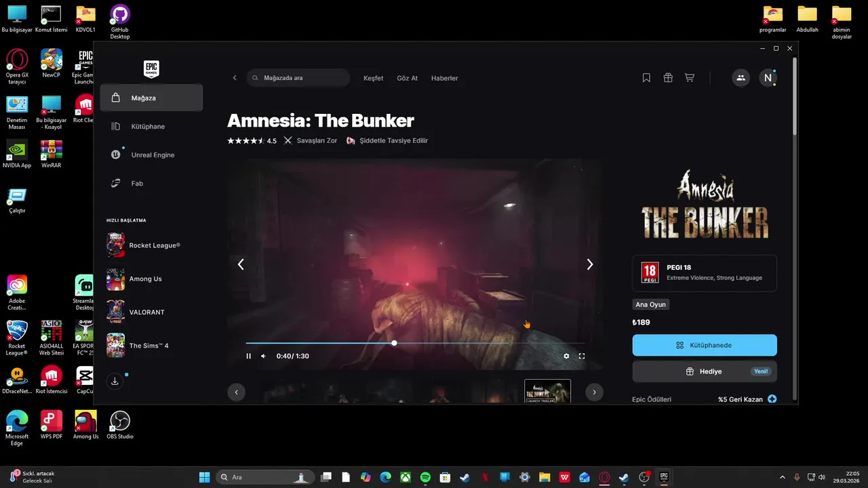
Task: Click the 4.5 star rating
Action: coord(252,141)
